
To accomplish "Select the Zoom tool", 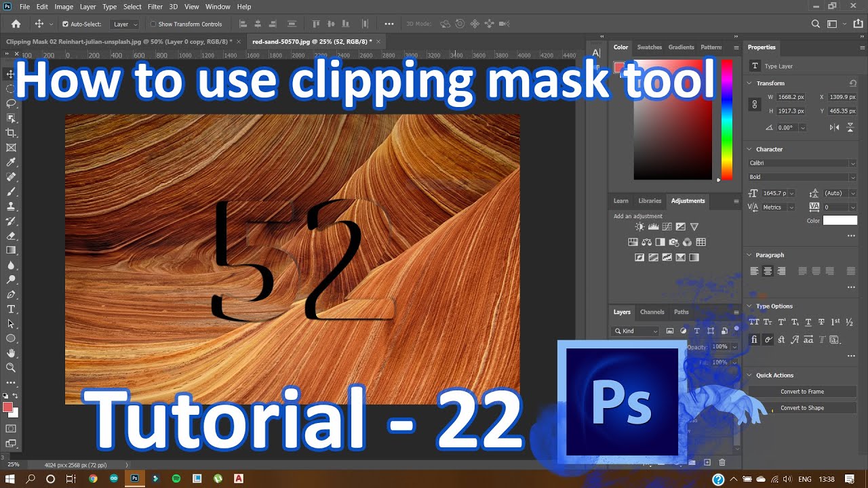I will (11, 368).
